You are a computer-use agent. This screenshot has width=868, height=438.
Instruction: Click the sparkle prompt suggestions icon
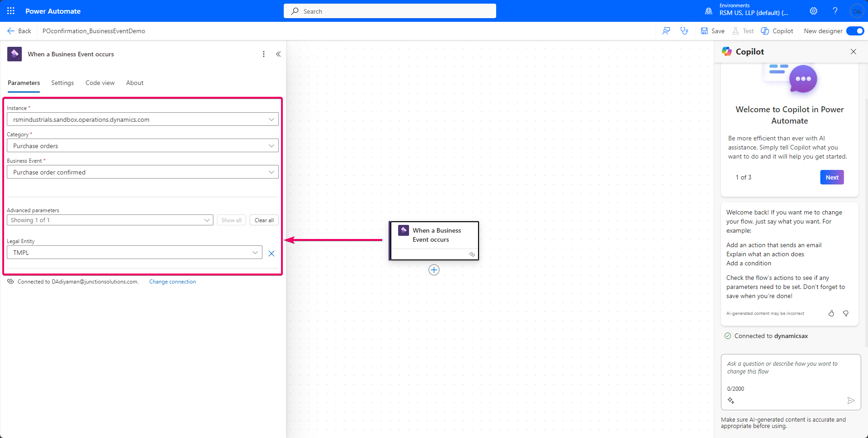pos(731,400)
